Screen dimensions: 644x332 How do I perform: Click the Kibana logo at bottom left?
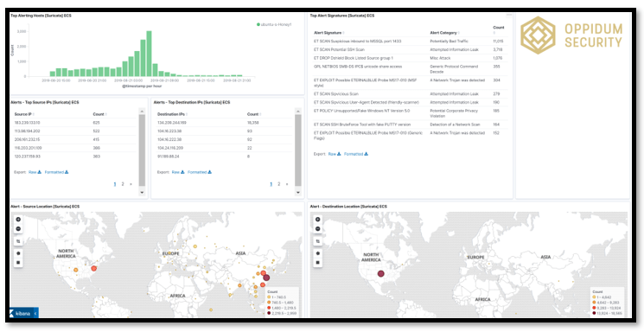pos(20,313)
